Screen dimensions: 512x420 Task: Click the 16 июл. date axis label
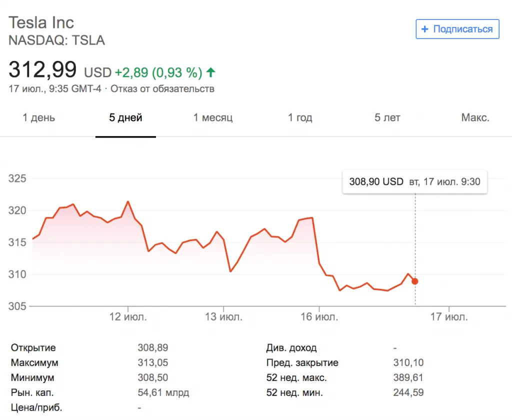coord(320,317)
